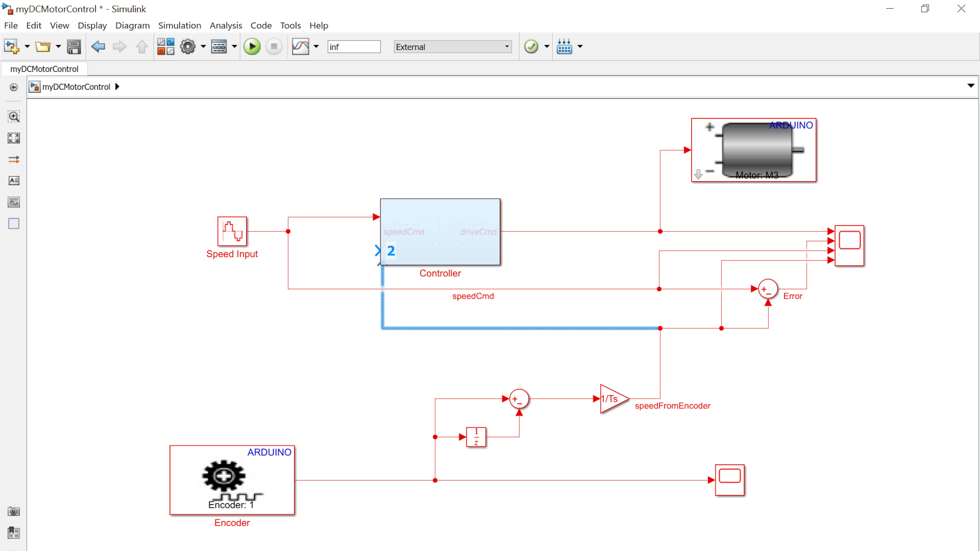The height and width of the screenshot is (551, 980).
Task: Click the Open folder icon
Action: click(43, 47)
